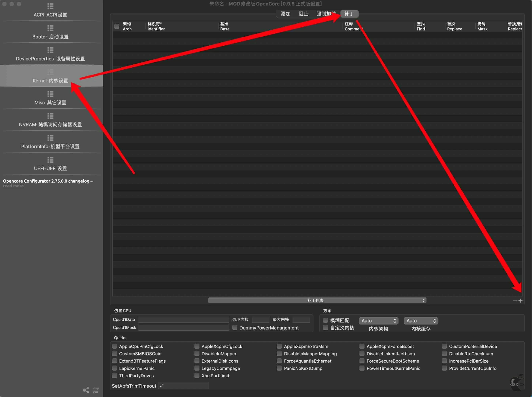Click the Cpuid1Data input field
This screenshot has width=532, height=397.
click(x=184, y=319)
